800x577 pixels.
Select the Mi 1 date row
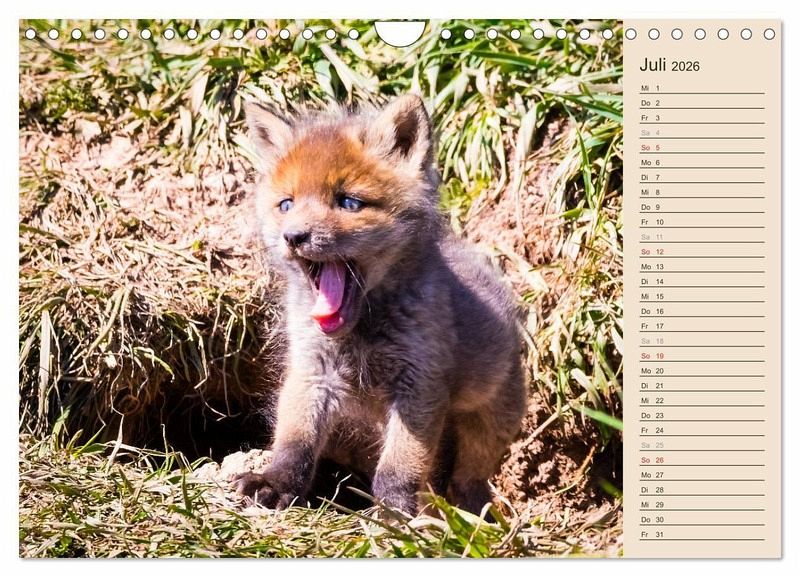pyautogui.click(x=700, y=88)
